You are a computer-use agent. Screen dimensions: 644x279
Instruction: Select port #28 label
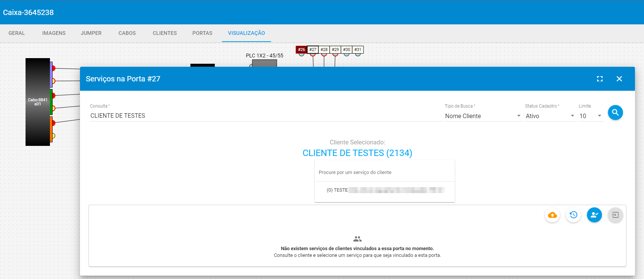coord(324,49)
